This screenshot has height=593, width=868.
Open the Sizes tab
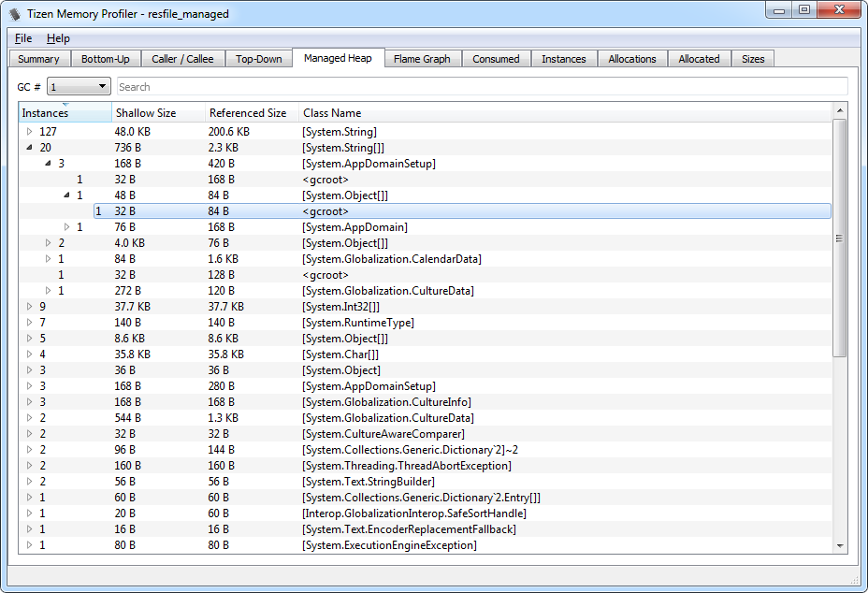[x=753, y=58]
